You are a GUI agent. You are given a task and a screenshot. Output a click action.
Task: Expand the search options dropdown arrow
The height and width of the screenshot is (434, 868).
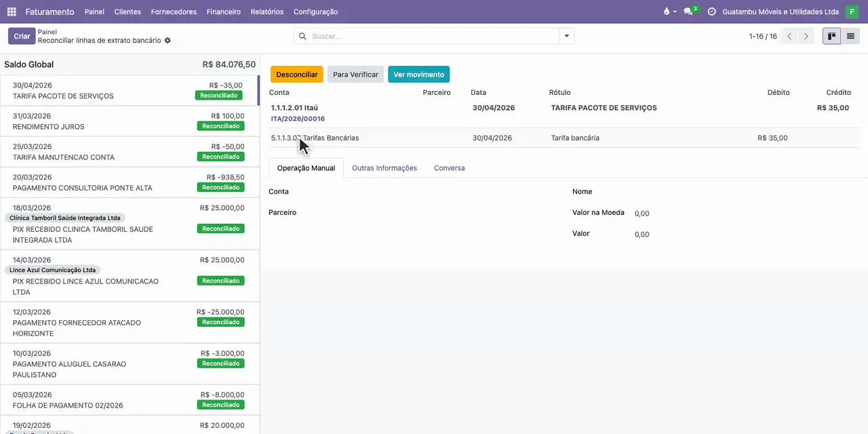click(x=567, y=36)
